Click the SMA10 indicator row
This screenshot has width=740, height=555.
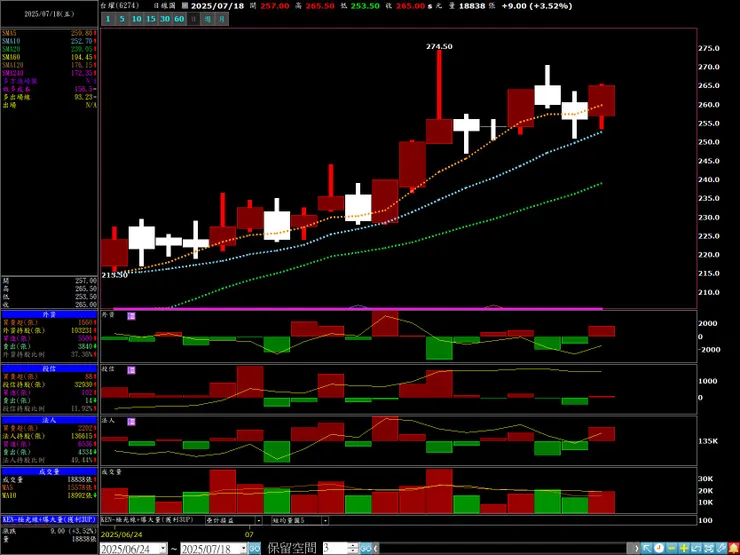49,41
